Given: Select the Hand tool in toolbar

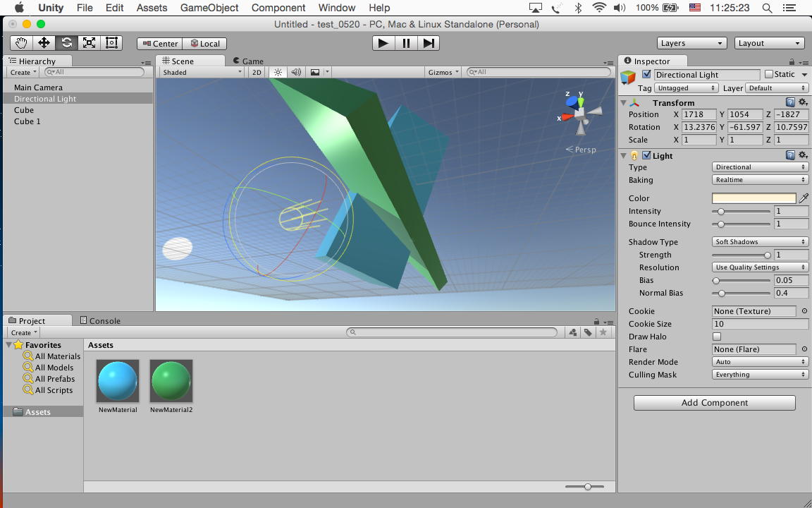Looking at the screenshot, I should pos(21,43).
